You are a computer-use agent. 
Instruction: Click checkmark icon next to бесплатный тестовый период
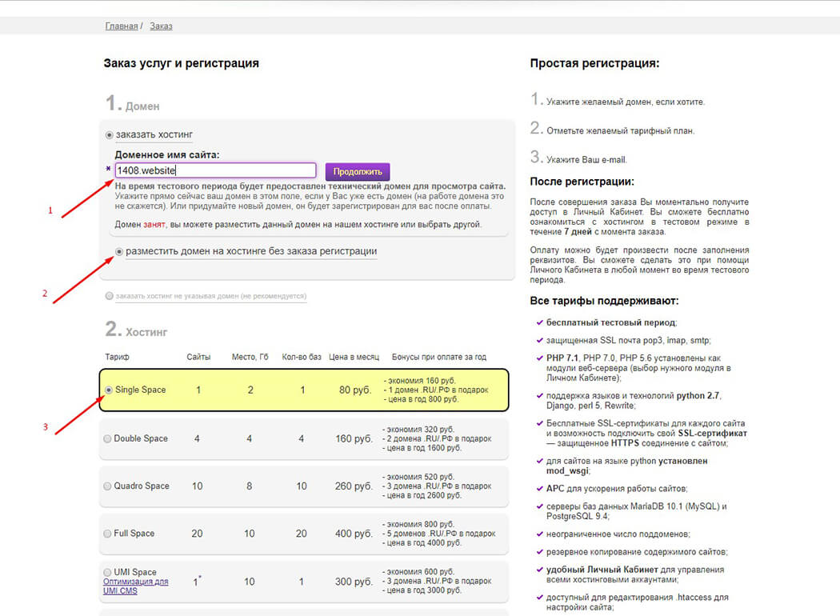539,322
